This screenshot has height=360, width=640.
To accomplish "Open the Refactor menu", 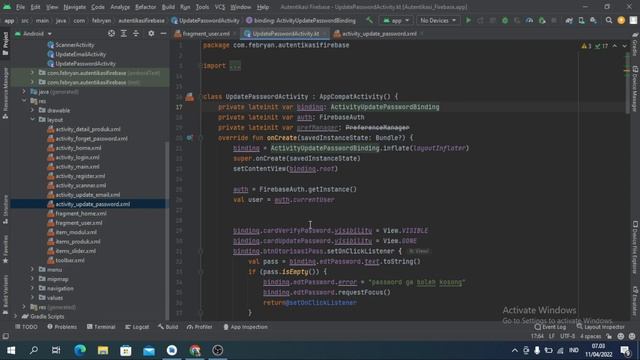I will (x=145, y=7).
